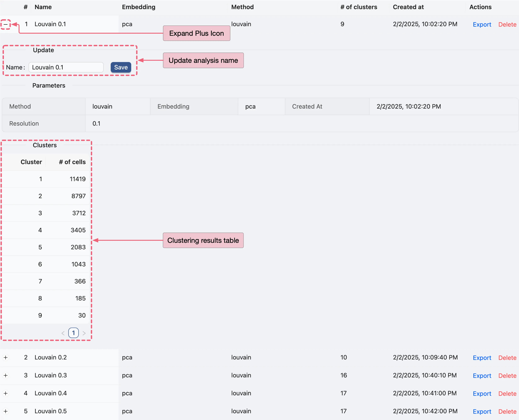Select page 1 in the Clusters pagination
This screenshot has width=519, height=420.
coord(73,333)
